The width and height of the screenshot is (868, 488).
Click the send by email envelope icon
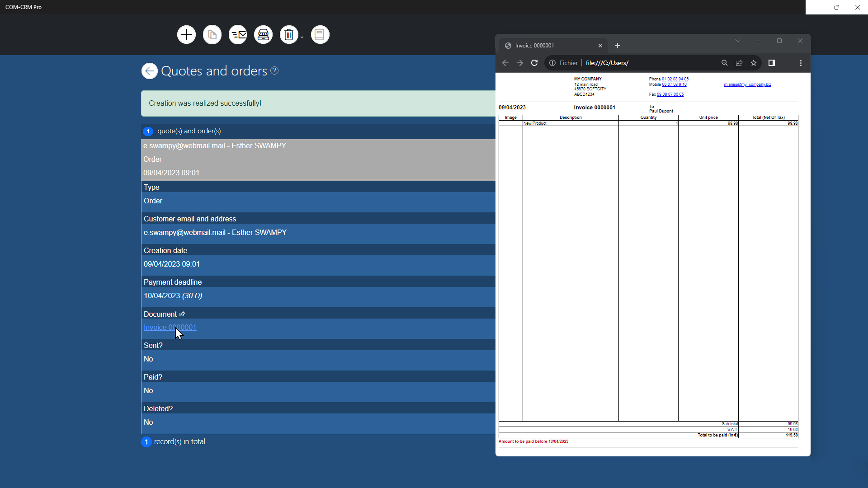(238, 35)
